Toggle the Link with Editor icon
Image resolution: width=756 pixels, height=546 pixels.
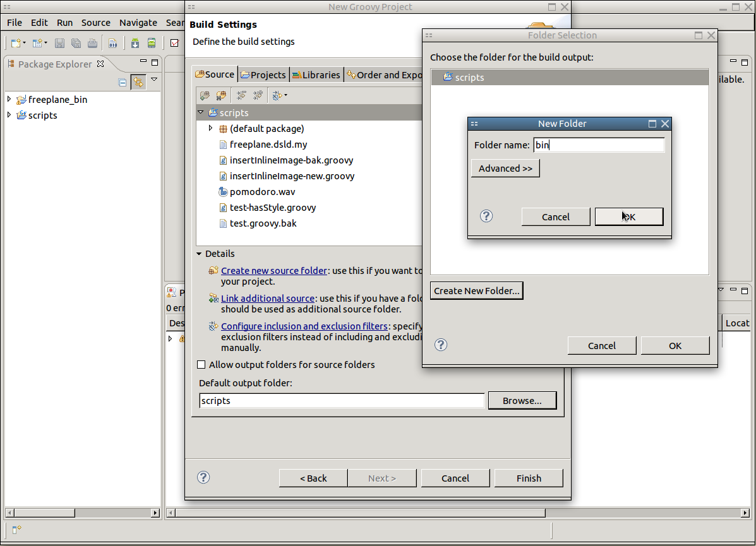138,82
